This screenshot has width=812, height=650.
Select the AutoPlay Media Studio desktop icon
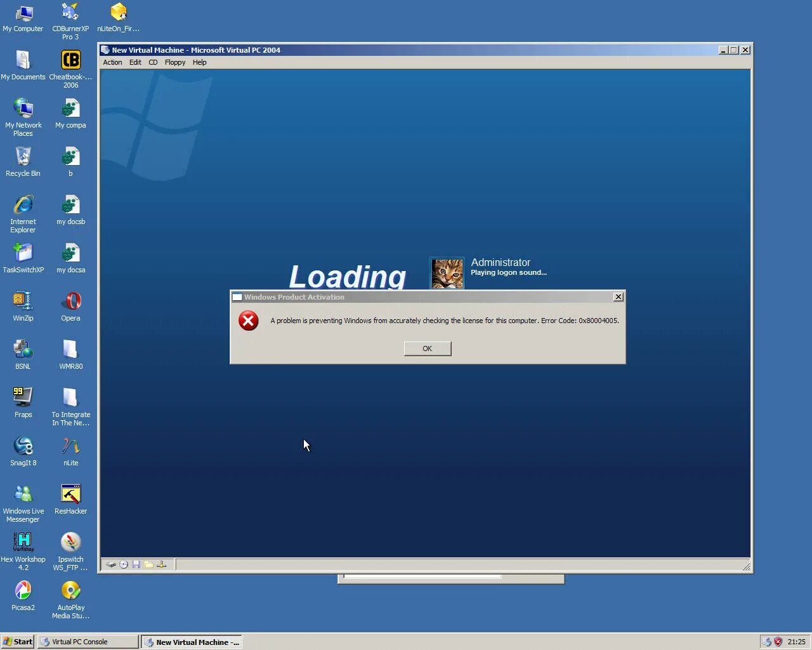point(70,600)
